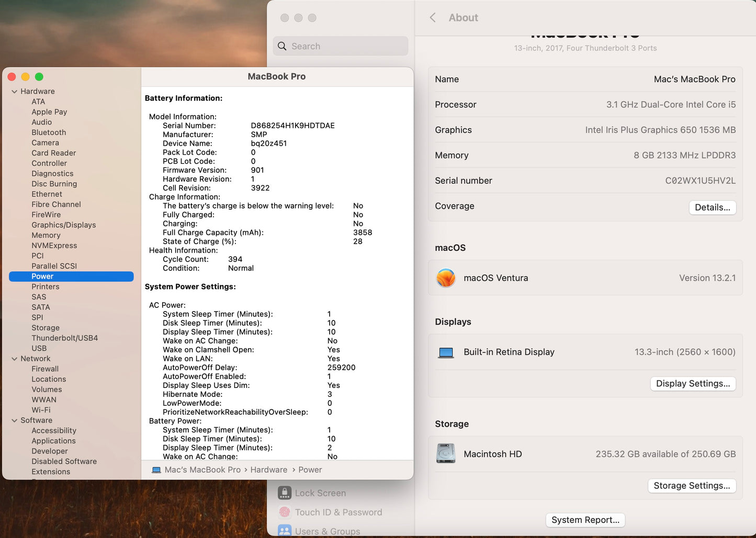Image resolution: width=756 pixels, height=538 pixels.
Task: Select Wi-Fi under Network
Action: [x=42, y=409]
